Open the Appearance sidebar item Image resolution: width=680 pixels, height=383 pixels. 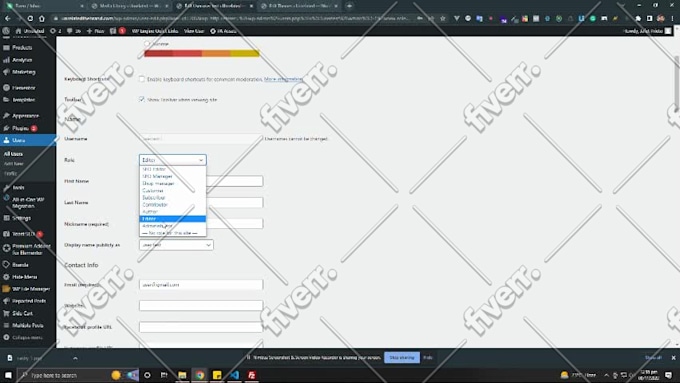coord(25,116)
